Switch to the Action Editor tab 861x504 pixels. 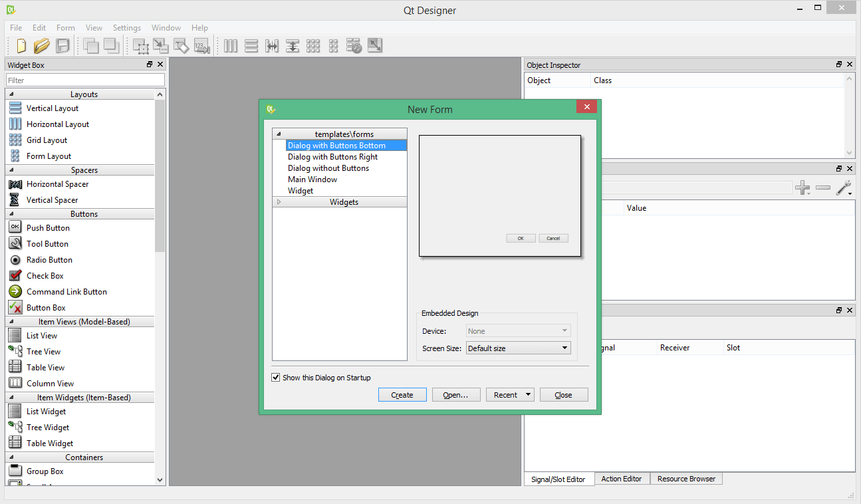click(621, 478)
